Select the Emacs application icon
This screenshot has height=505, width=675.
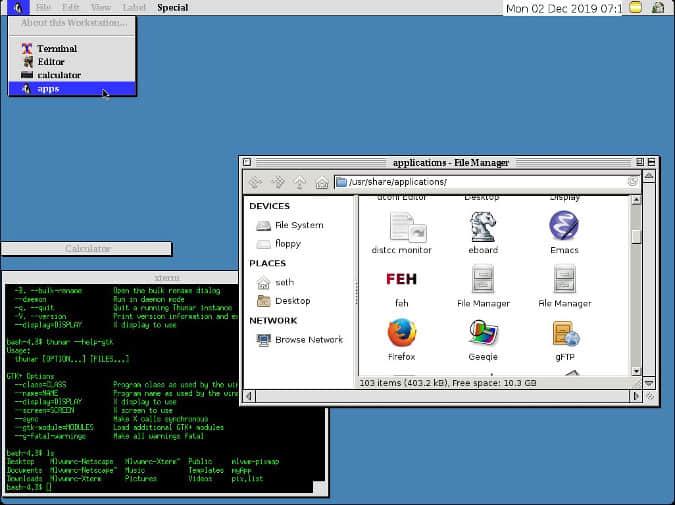tap(564, 226)
